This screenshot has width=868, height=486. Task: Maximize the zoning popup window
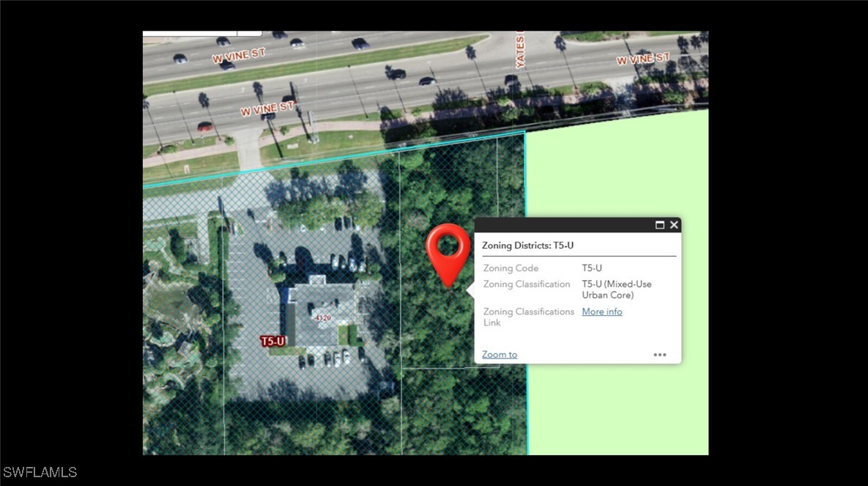(660, 225)
